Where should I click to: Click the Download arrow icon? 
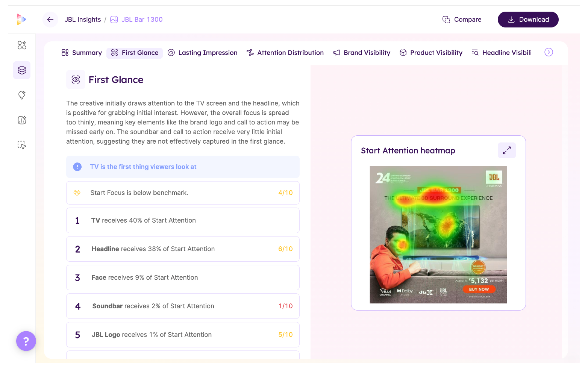(x=511, y=20)
